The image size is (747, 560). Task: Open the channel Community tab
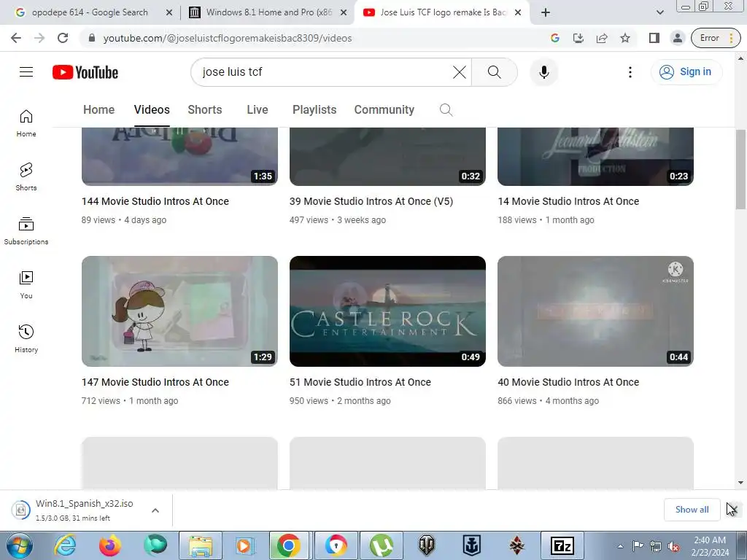click(x=384, y=110)
